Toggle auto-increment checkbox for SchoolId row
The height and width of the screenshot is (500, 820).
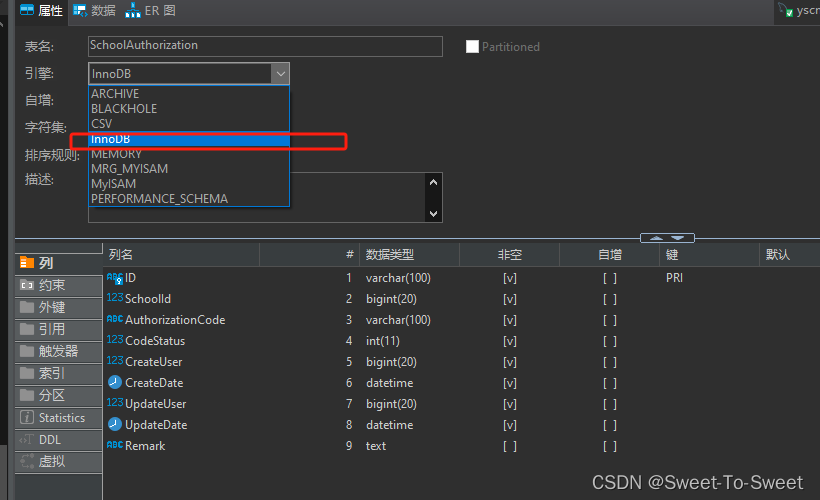point(610,299)
